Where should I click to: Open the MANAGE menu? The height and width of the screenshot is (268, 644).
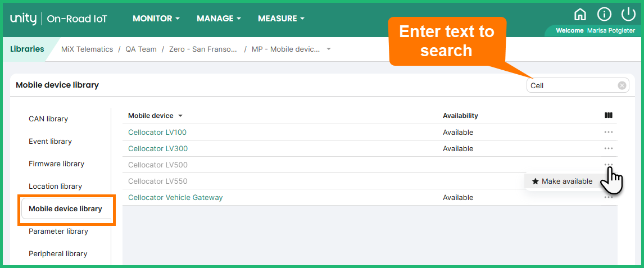[219, 19]
